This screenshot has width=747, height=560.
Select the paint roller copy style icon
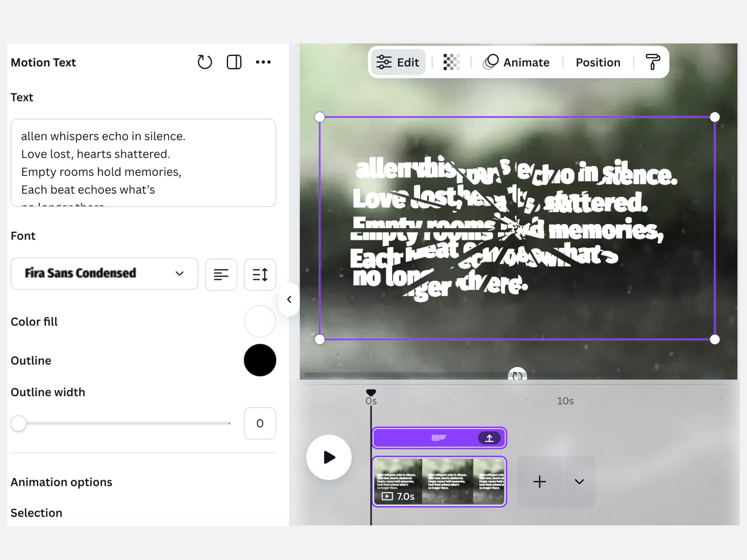652,62
